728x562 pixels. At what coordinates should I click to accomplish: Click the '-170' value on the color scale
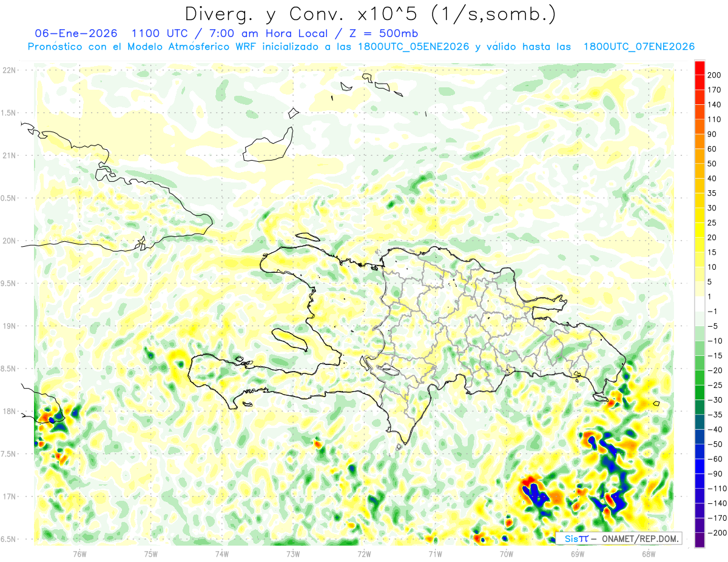(716, 518)
